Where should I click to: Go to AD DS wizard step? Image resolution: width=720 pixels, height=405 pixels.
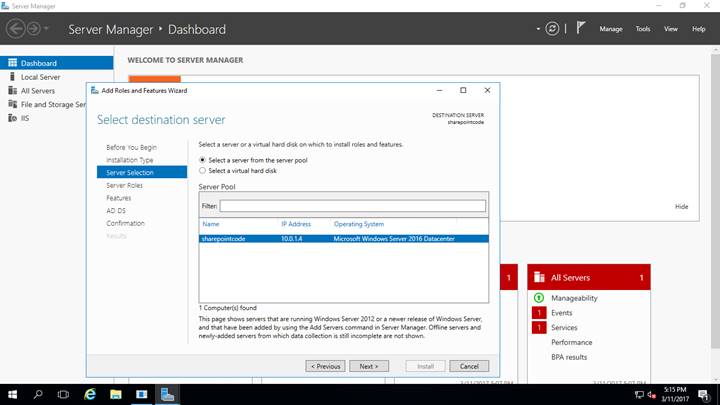point(116,210)
